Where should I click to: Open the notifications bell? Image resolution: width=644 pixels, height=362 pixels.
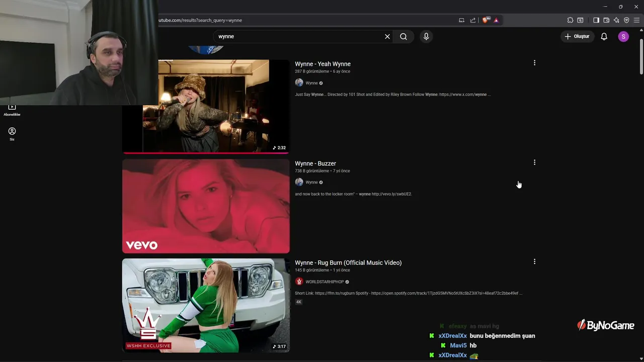click(x=604, y=36)
